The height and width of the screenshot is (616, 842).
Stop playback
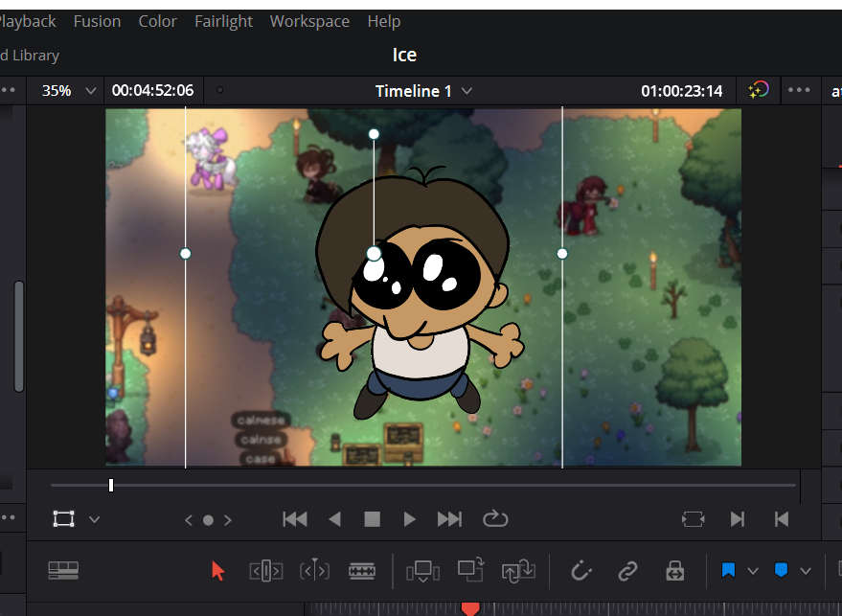click(x=372, y=519)
